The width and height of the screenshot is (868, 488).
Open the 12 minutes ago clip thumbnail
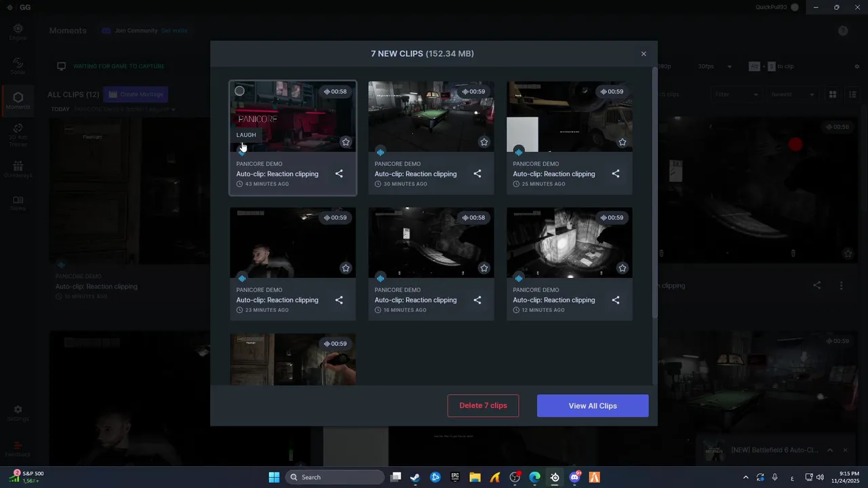pyautogui.click(x=570, y=243)
